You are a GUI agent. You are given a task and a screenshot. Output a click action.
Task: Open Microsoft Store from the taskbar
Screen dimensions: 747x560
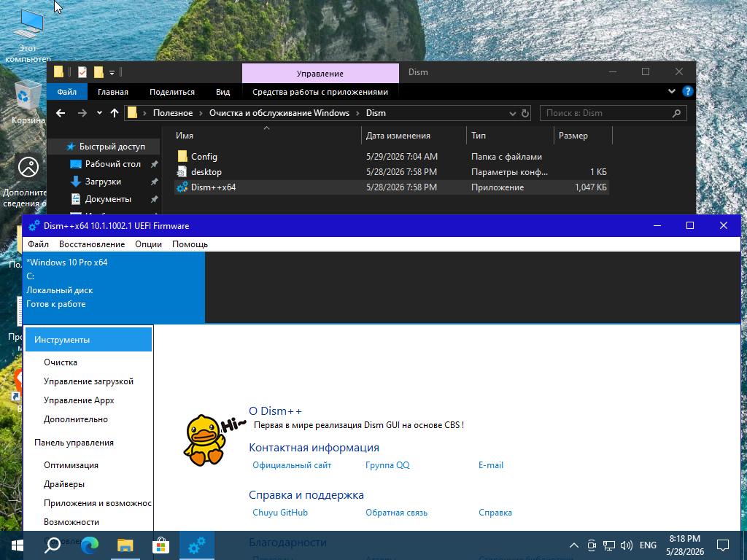[161, 545]
